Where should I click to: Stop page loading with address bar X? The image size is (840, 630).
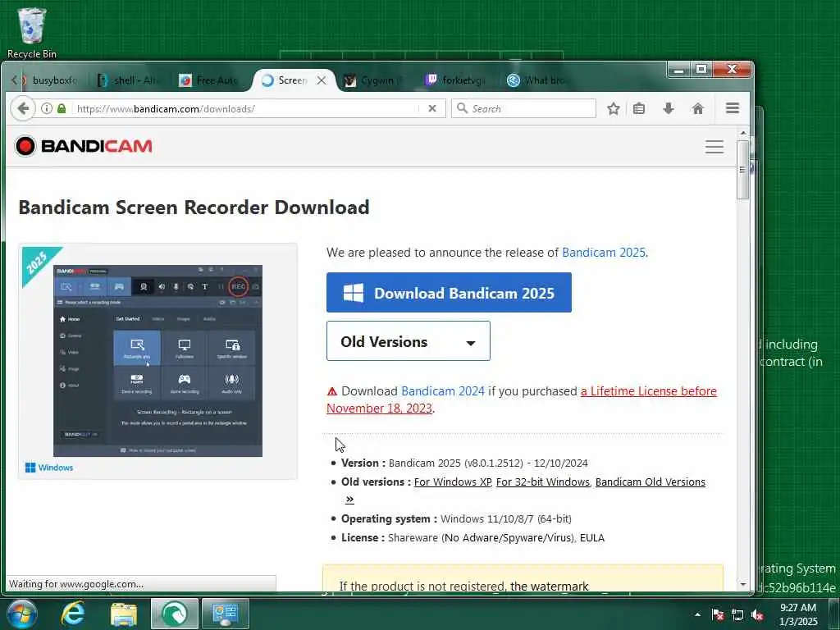(432, 109)
